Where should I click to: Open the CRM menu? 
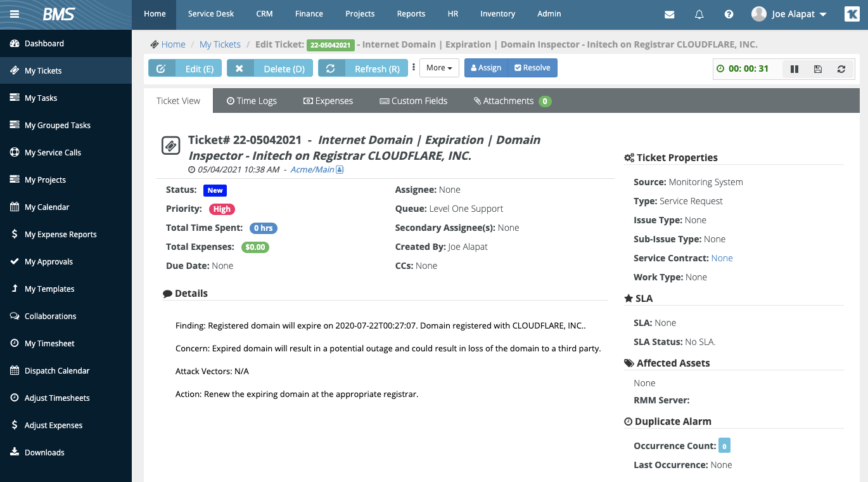pyautogui.click(x=264, y=14)
